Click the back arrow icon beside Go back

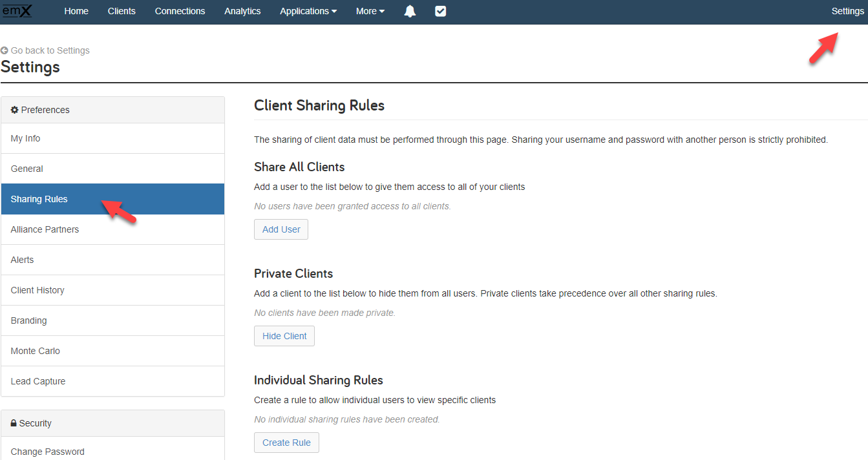point(5,50)
